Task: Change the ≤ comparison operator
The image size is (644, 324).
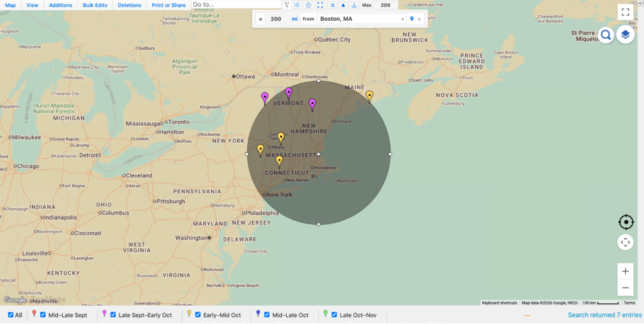Action: [260, 19]
